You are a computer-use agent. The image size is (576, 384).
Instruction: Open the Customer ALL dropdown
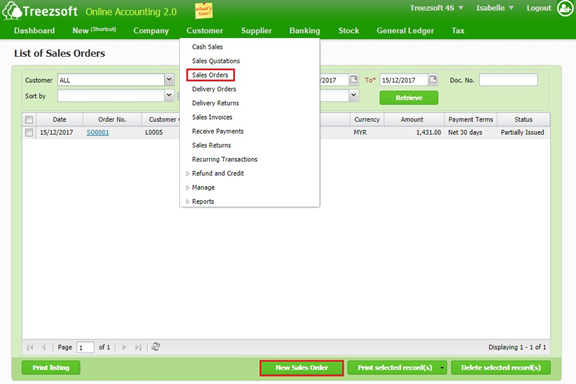[x=169, y=79]
